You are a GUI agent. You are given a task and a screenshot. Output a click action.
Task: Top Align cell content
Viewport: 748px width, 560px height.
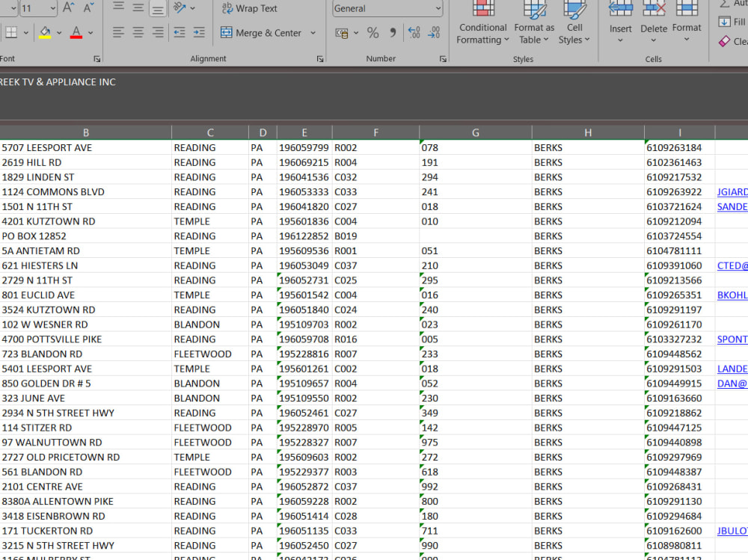pyautogui.click(x=118, y=7)
